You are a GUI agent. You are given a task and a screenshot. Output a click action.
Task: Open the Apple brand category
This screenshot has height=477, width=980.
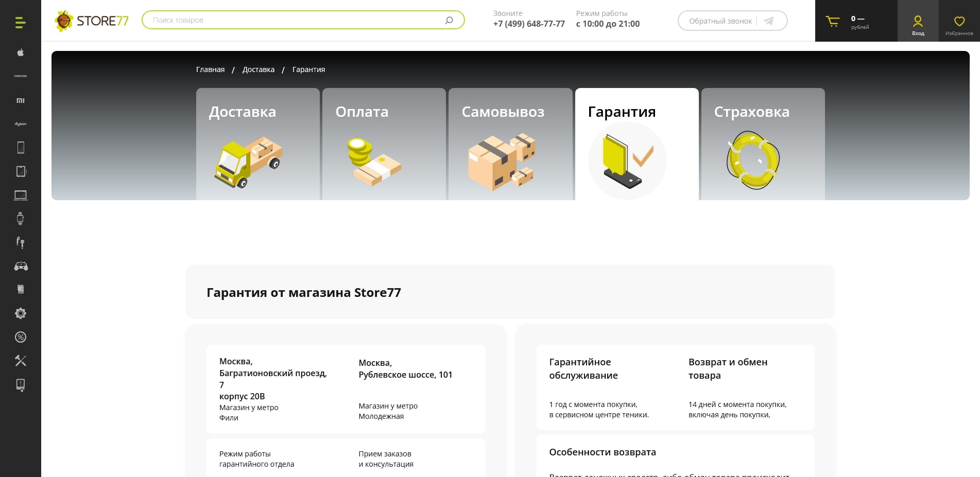[20, 52]
